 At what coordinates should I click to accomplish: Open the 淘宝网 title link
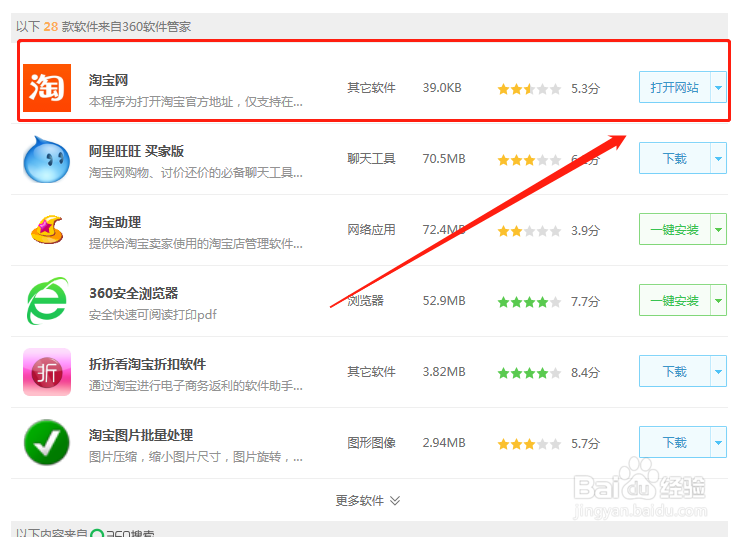point(108,80)
